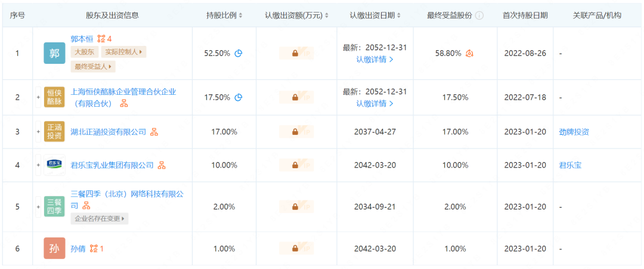The image size is (644, 269).
Task: Click the VIP lock icon in 郭本恒 row
Action: tap(296, 53)
